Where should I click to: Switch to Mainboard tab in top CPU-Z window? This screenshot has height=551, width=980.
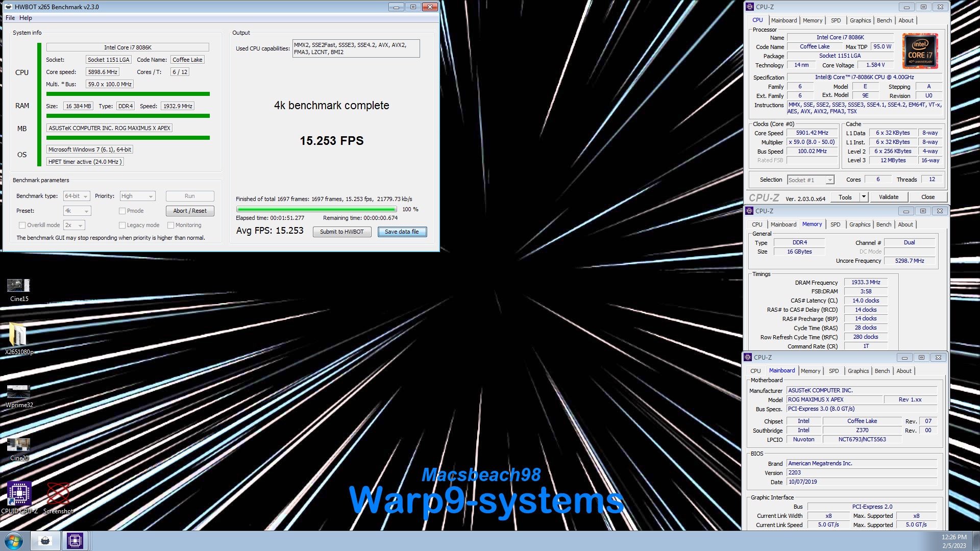click(784, 20)
